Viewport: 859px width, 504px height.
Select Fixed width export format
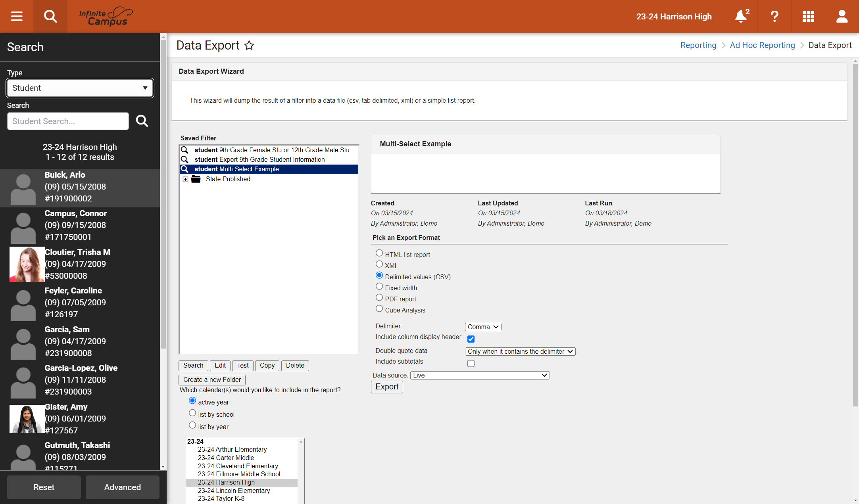[379, 286]
